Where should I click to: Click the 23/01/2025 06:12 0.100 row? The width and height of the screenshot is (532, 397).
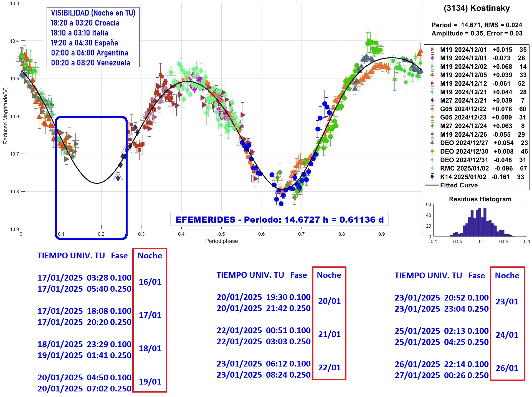click(x=264, y=363)
